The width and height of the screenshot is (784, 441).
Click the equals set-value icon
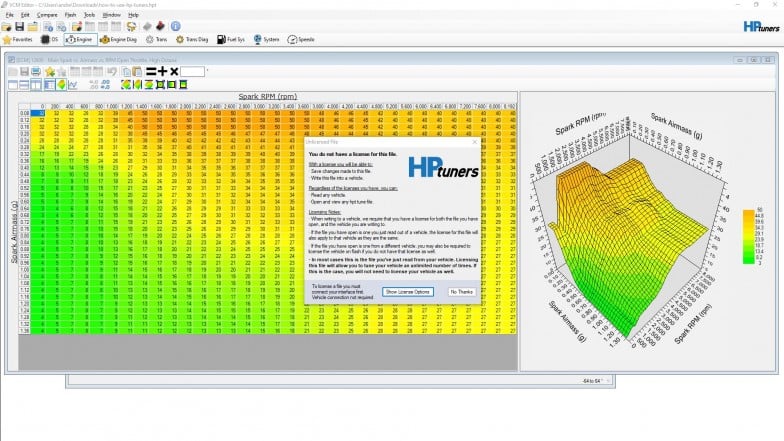point(150,72)
